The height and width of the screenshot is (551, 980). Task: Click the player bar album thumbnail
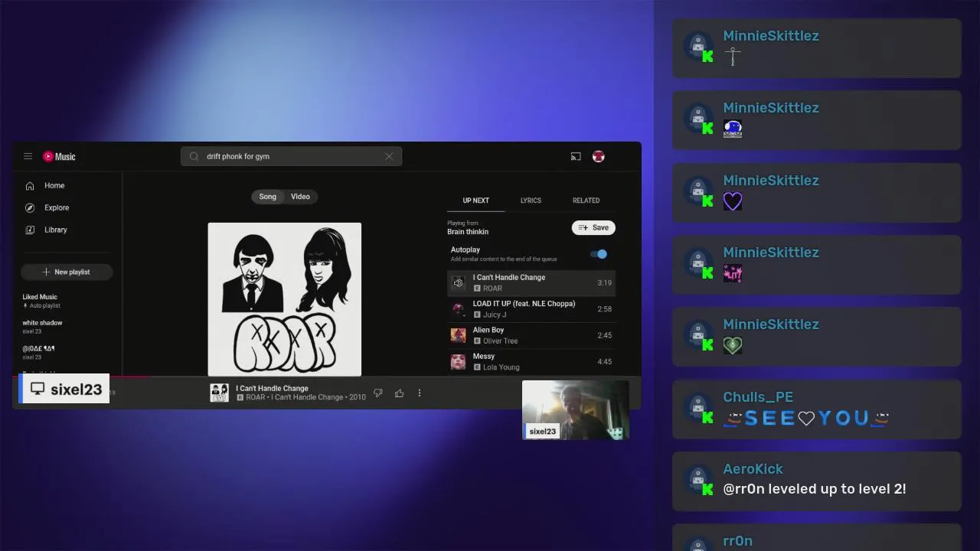pos(220,393)
